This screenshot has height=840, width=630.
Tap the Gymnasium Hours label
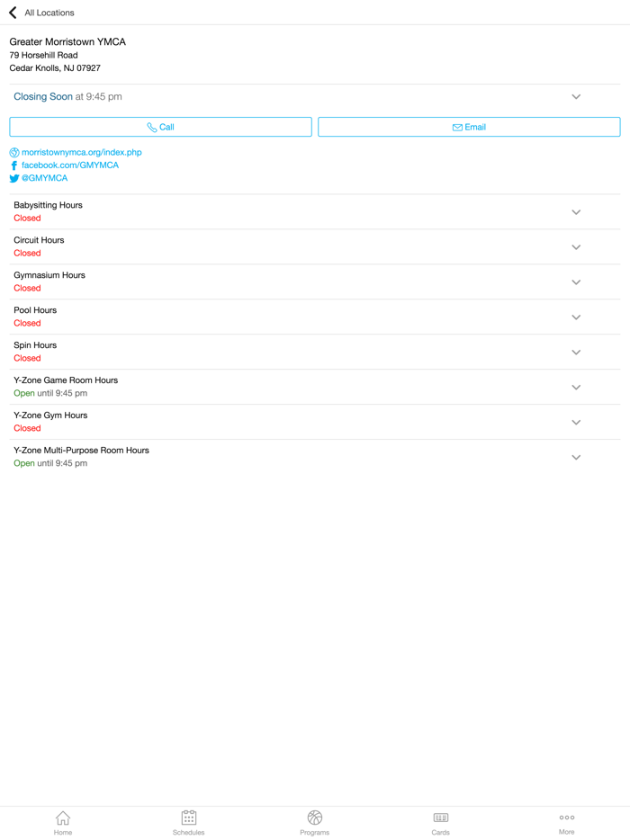pos(49,275)
